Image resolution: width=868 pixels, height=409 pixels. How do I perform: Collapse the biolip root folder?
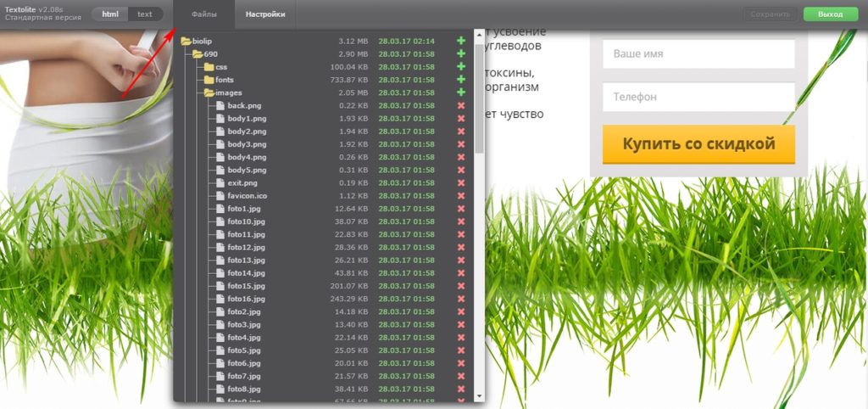[x=186, y=41]
